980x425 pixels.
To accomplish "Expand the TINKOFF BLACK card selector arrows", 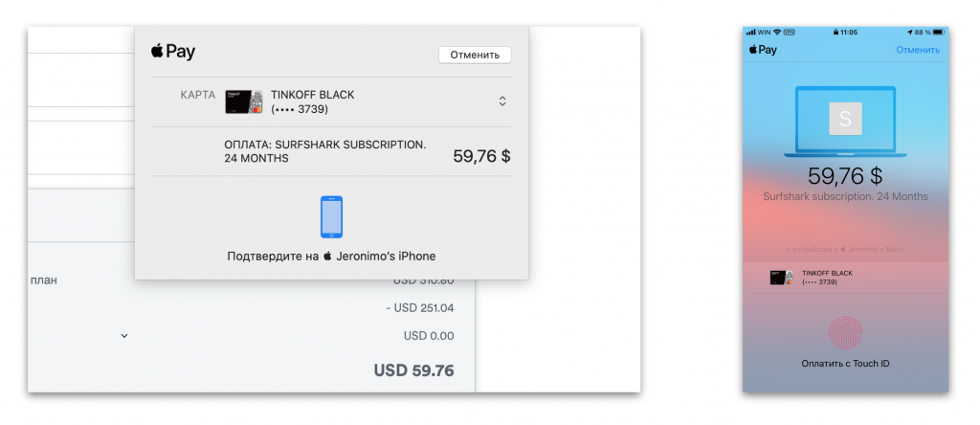I will click(x=502, y=101).
